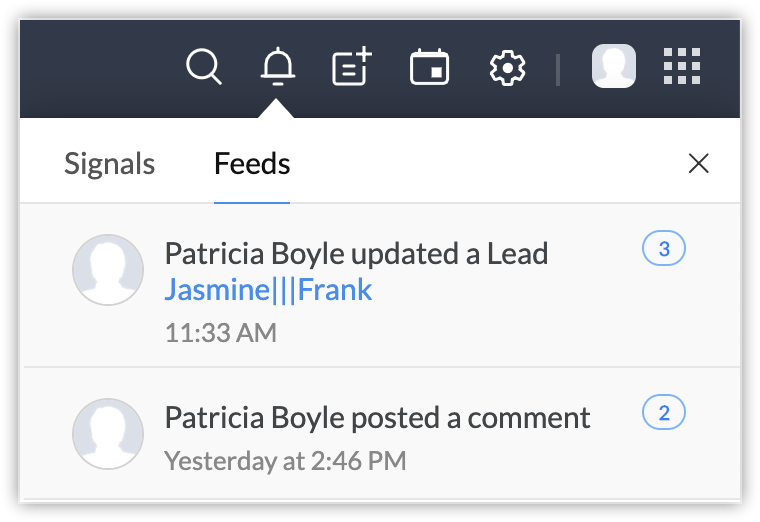Image resolution: width=760 pixels, height=522 pixels.
Task: Click the 11:33 AM timestamp
Action: coord(220,332)
